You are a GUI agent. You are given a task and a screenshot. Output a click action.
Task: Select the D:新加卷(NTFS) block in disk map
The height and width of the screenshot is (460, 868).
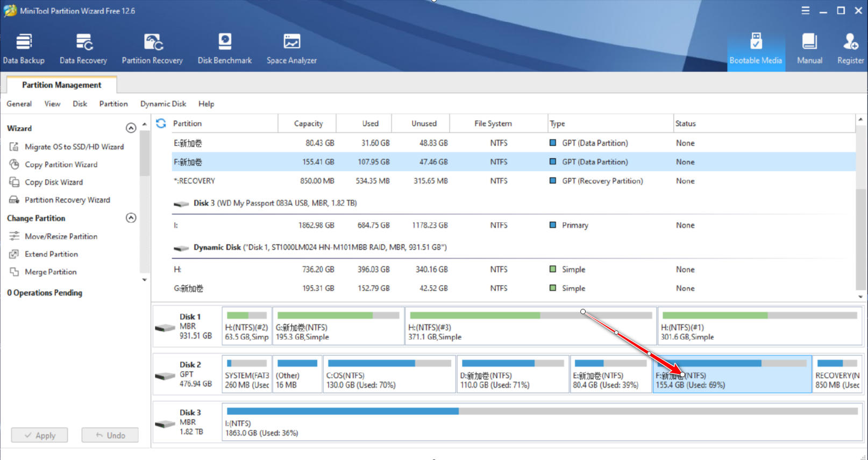(513, 374)
